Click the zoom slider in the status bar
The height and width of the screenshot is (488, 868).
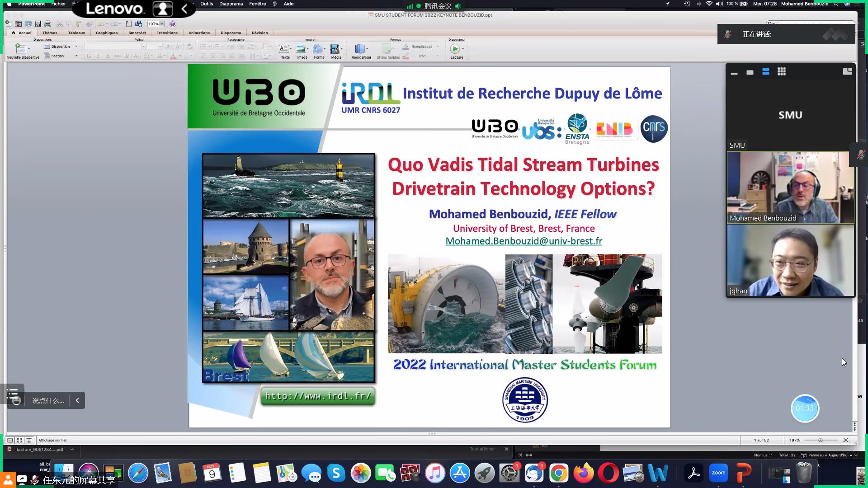pos(820,440)
